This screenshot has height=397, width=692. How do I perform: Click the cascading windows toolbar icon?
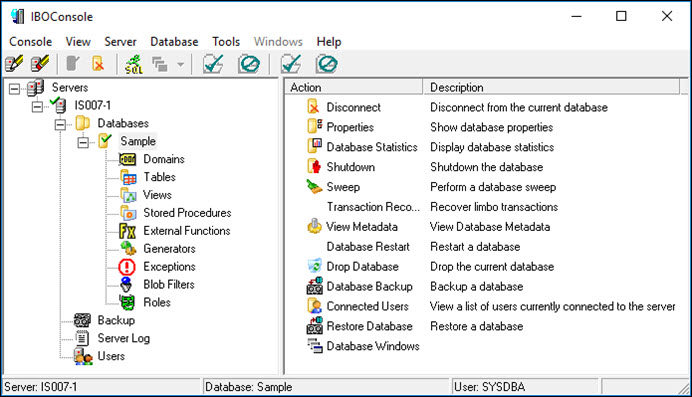tap(160, 64)
